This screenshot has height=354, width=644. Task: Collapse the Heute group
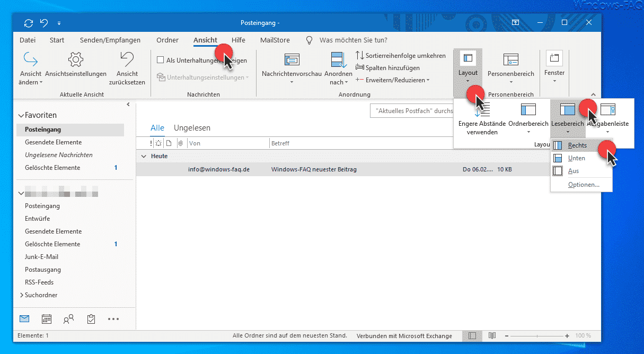(x=144, y=156)
